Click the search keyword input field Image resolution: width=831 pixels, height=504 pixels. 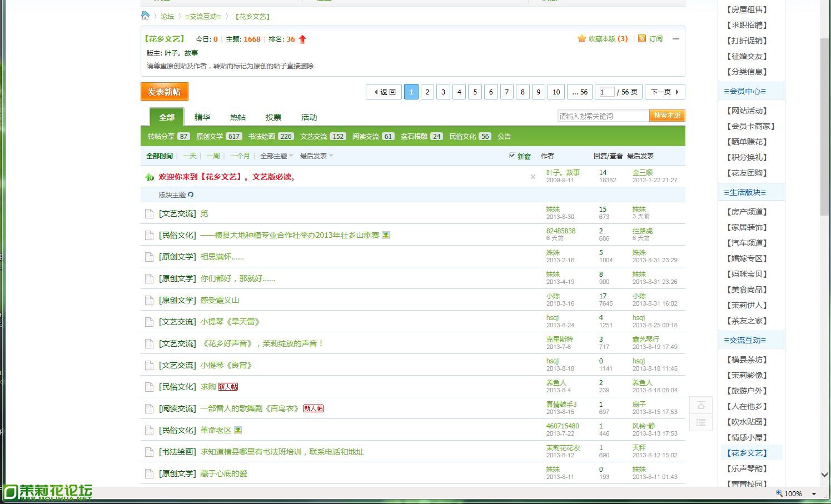click(604, 116)
